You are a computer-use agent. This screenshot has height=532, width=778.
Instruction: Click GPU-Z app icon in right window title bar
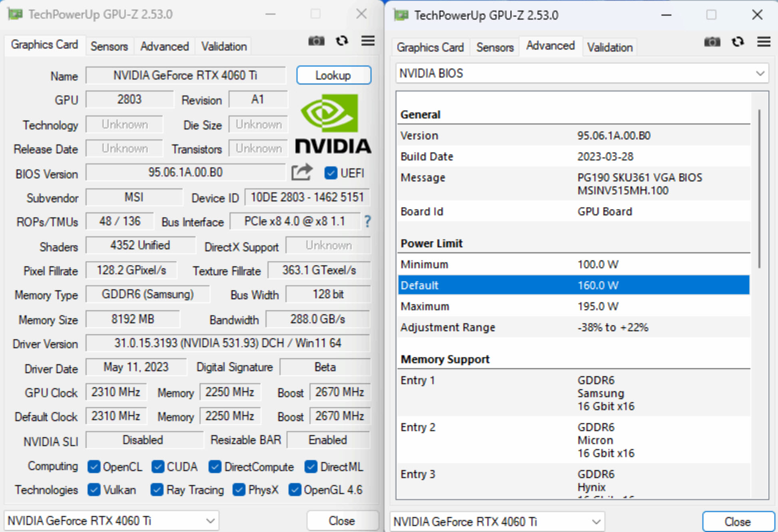click(x=401, y=15)
